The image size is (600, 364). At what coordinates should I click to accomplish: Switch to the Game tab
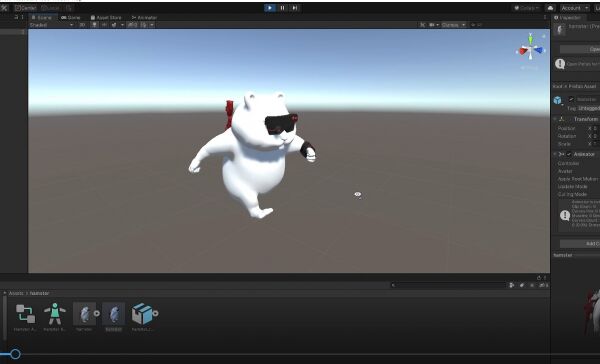coord(71,18)
